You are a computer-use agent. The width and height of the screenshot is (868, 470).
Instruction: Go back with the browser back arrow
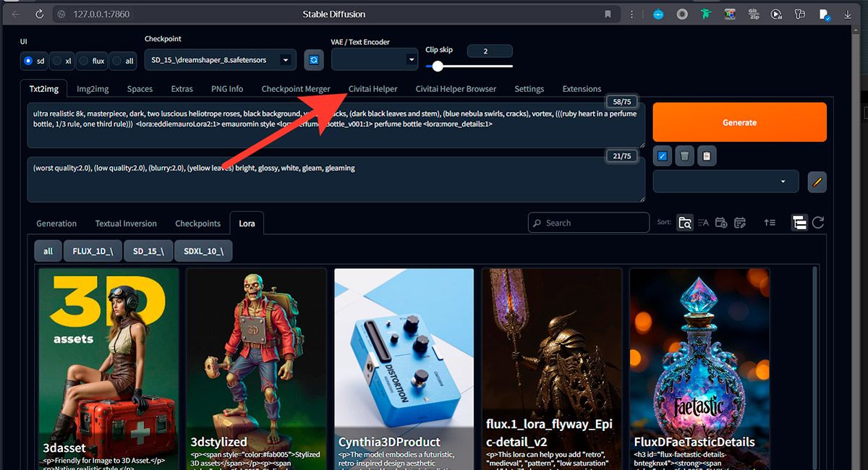click(x=16, y=14)
